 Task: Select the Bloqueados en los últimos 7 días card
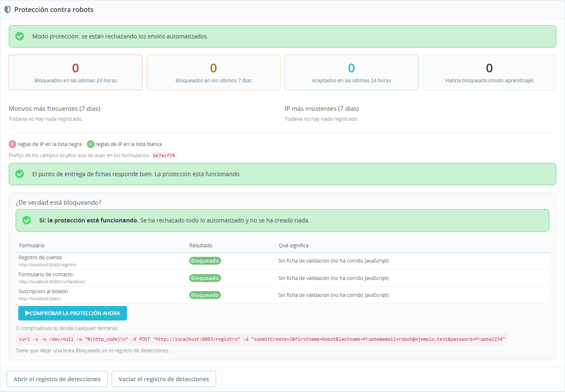pos(214,72)
